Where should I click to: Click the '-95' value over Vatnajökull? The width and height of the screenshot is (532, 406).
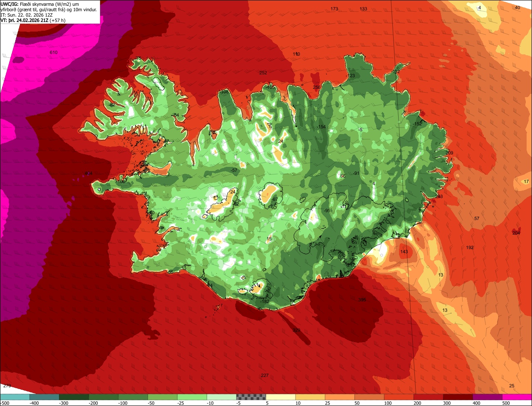click(x=327, y=210)
